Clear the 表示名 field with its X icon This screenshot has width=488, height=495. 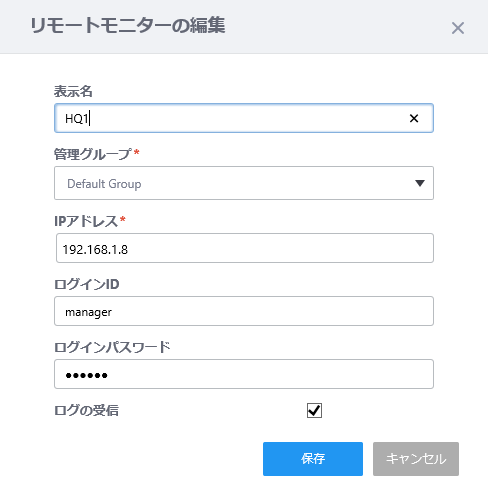[414, 118]
